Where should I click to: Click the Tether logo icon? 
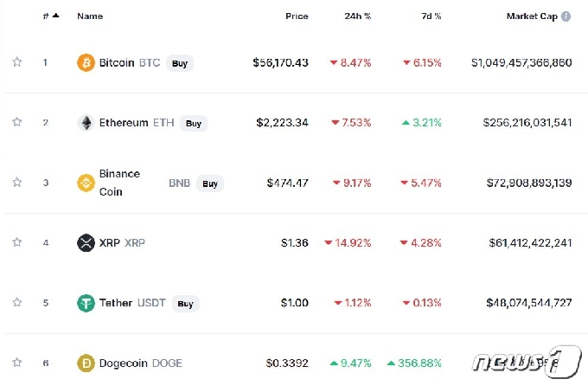(86, 303)
